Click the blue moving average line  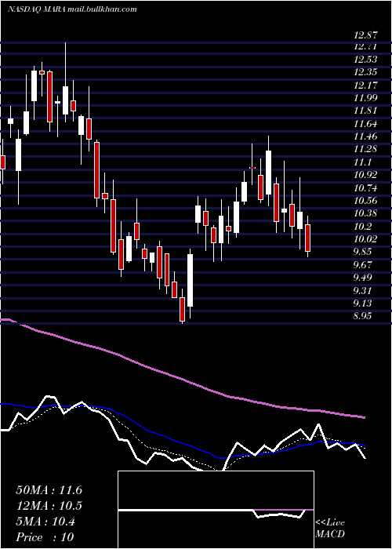[x=182, y=444]
